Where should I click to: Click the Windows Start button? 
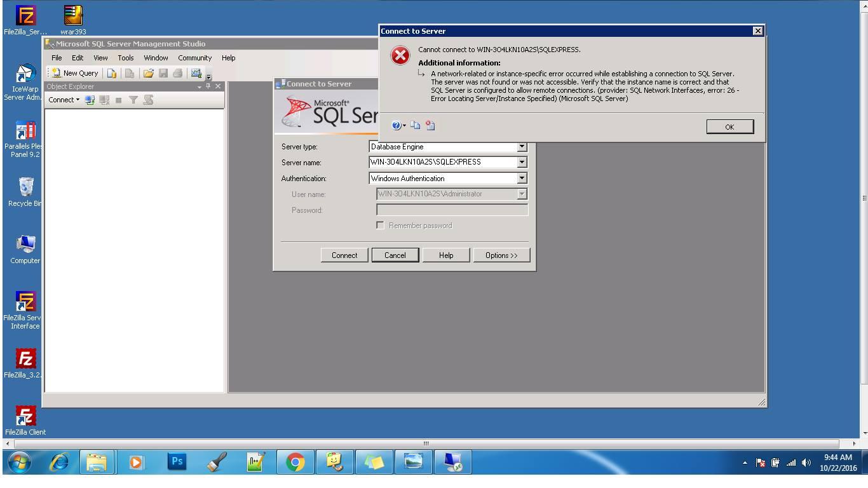(20, 462)
